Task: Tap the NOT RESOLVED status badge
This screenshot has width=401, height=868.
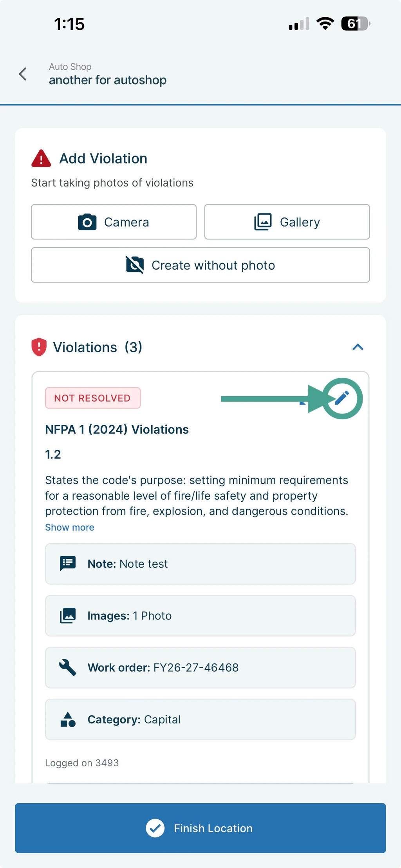Action: (x=93, y=398)
